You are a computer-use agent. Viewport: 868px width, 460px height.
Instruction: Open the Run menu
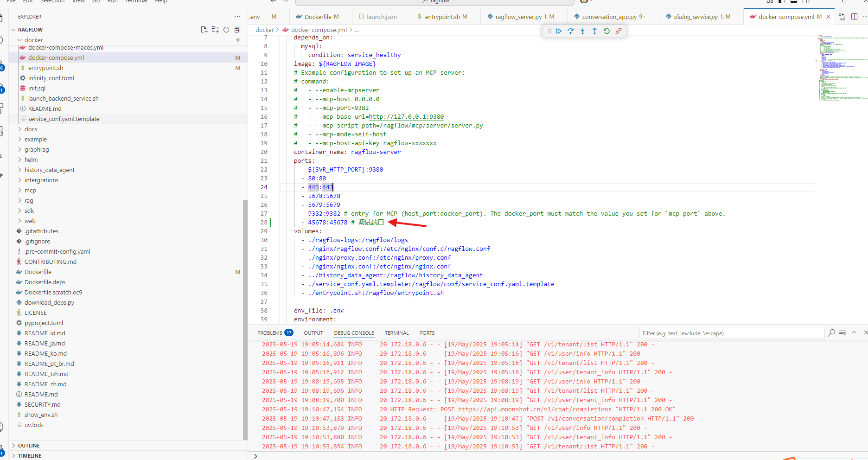click(x=112, y=2)
